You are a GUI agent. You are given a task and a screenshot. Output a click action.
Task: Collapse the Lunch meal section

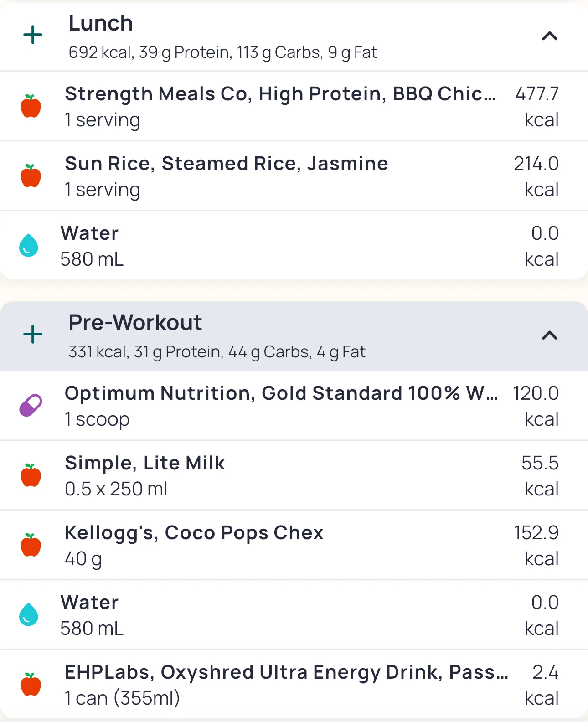coord(550,36)
